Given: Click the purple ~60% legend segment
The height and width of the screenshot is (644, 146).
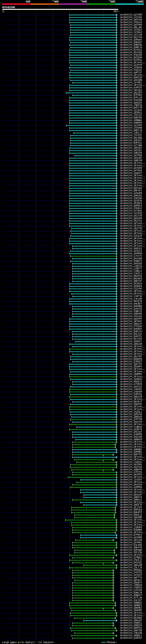Looking at the screenshot, I should 73,4.
